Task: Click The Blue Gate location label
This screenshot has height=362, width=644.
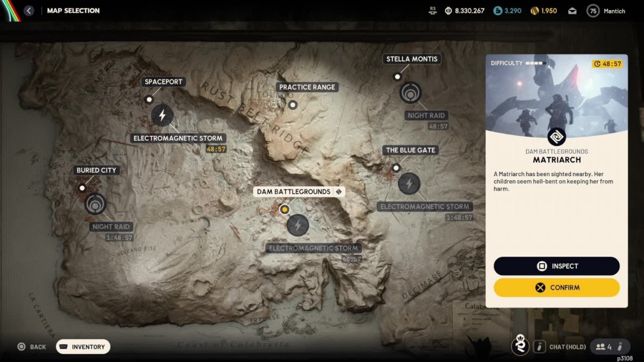Action: [x=410, y=150]
